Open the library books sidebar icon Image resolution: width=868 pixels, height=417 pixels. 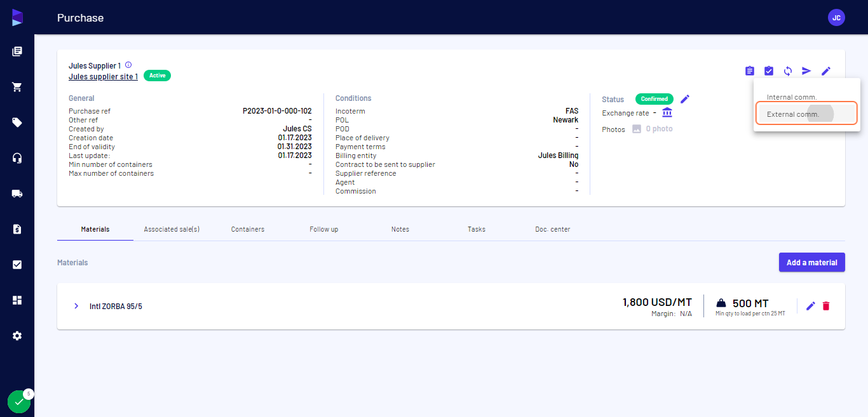coord(17,51)
